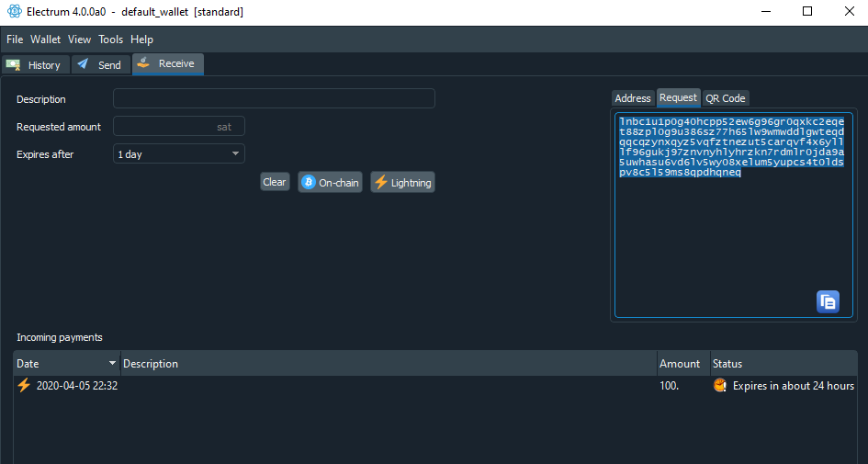Open the Help menu
Viewport: 868px width, 464px height.
pyautogui.click(x=141, y=40)
